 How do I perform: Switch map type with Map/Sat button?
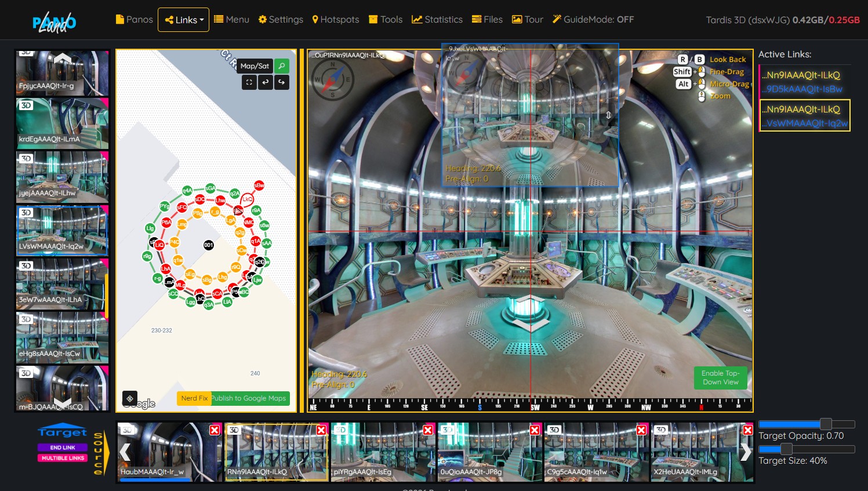255,66
